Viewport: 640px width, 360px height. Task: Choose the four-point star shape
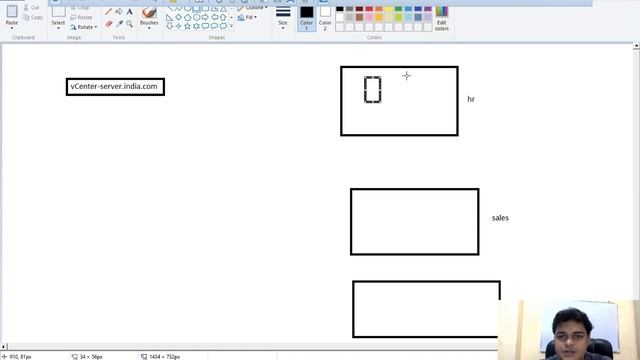(178, 26)
